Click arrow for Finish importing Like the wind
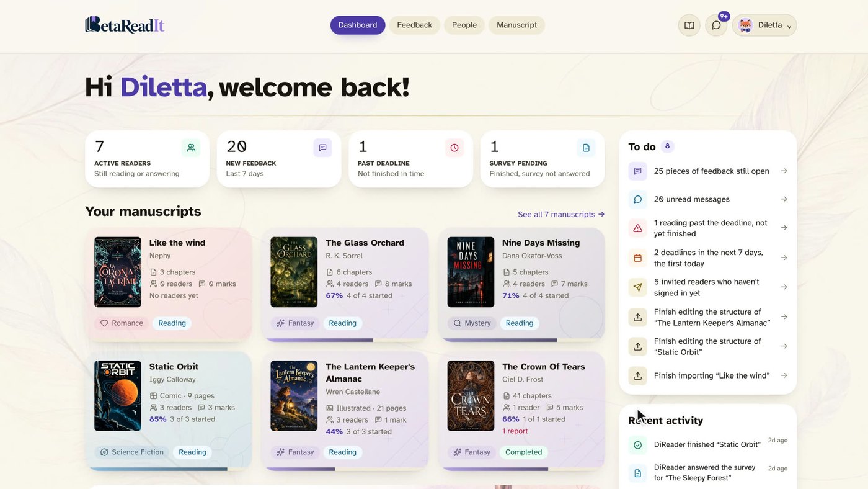Viewport: 868px width, 489px height. [x=784, y=375]
